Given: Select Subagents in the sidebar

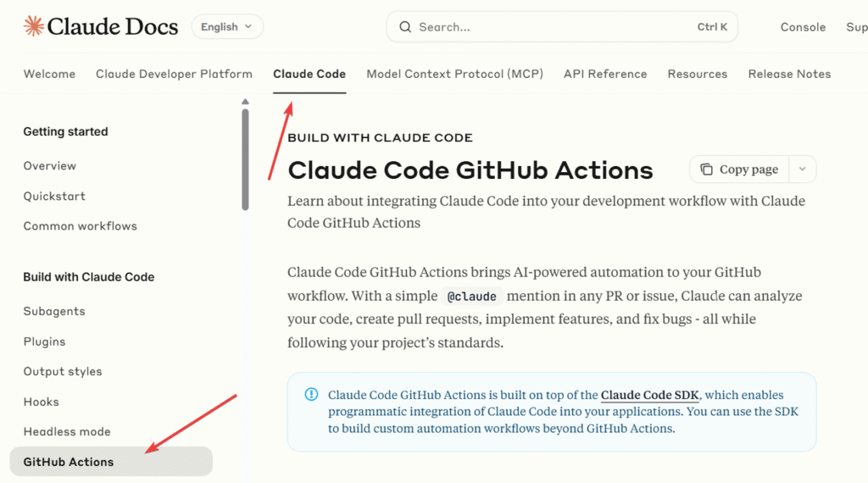Looking at the screenshot, I should point(54,311).
